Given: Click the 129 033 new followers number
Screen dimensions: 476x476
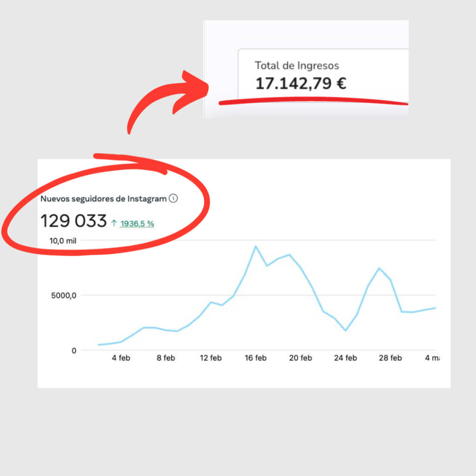Looking at the screenshot, I should [73, 221].
